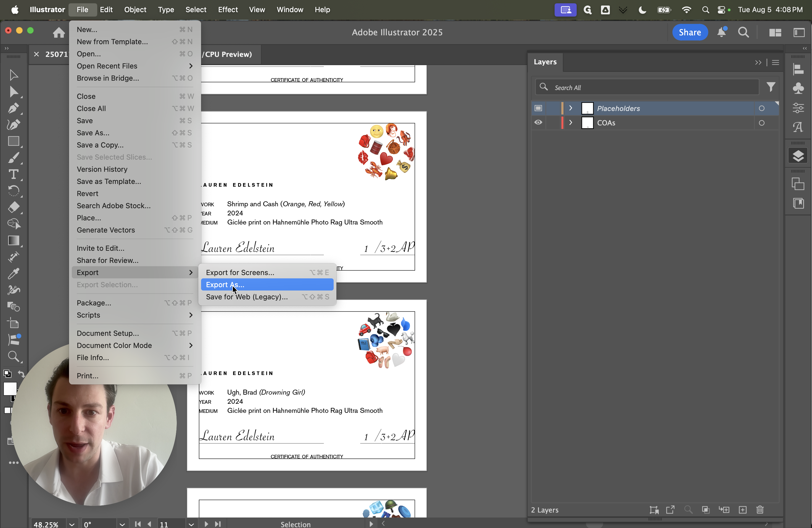Open the Align panel icon
Screen dimensions: 812x528
click(x=798, y=69)
